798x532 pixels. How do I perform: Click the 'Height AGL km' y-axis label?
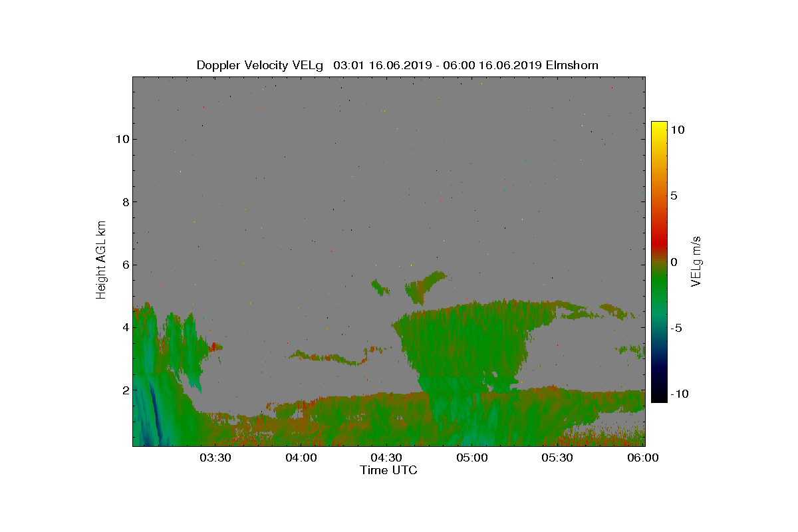102,259
